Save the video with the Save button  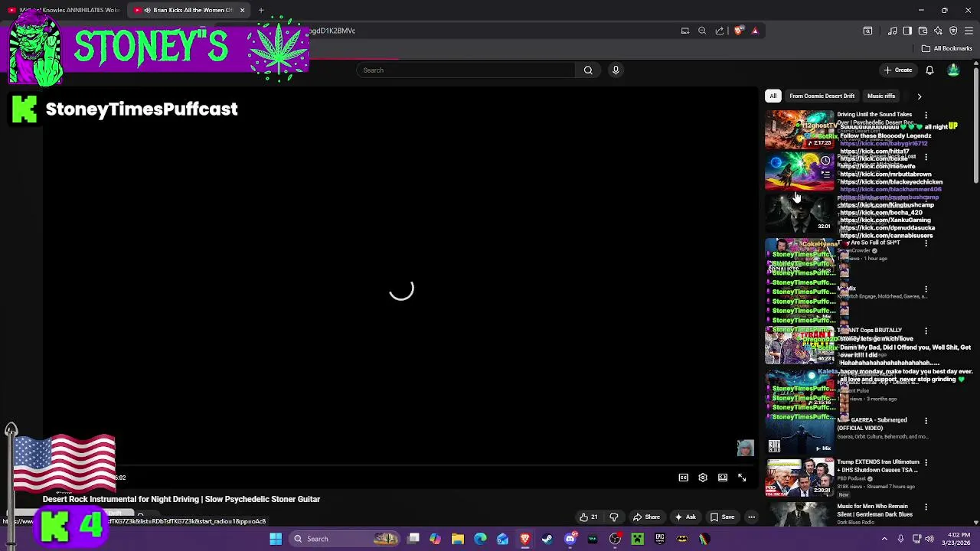pos(722,517)
